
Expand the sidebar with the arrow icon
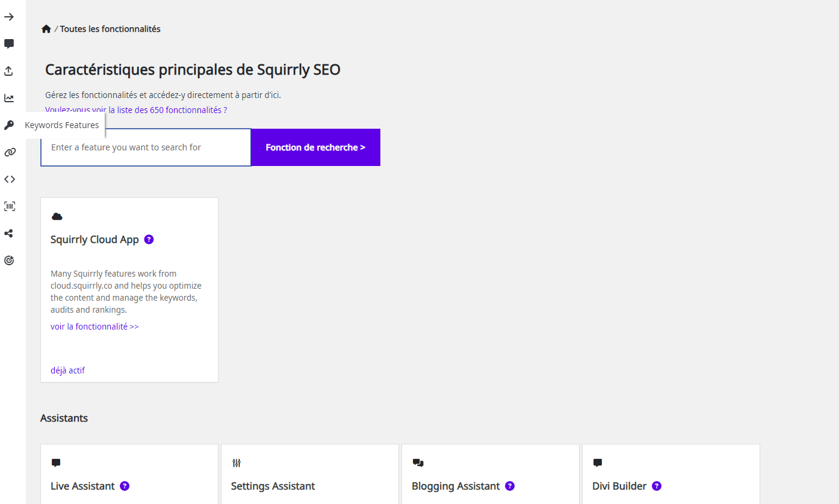point(9,17)
